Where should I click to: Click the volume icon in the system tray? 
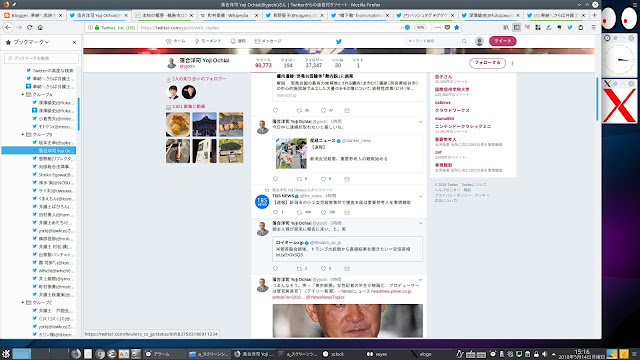tap(544, 354)
